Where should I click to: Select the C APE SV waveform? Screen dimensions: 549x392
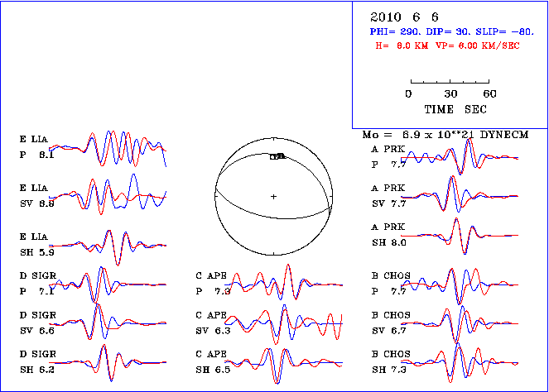(x=283, y=324)
